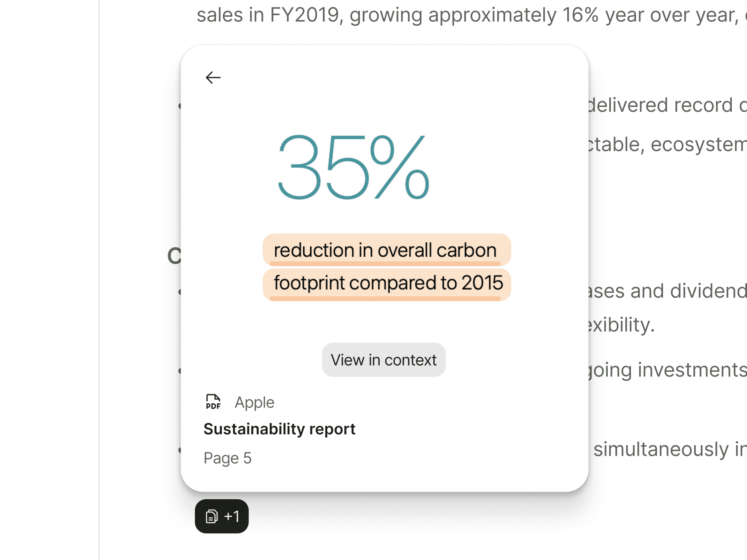Click highlighted text 'reduction in overall carbon'
Viewport: 747px width, 560px height.
click(x=385, y=250)
